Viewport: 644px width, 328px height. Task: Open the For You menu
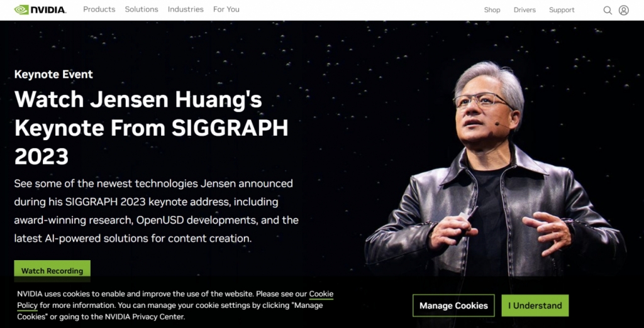click(226, 9)
